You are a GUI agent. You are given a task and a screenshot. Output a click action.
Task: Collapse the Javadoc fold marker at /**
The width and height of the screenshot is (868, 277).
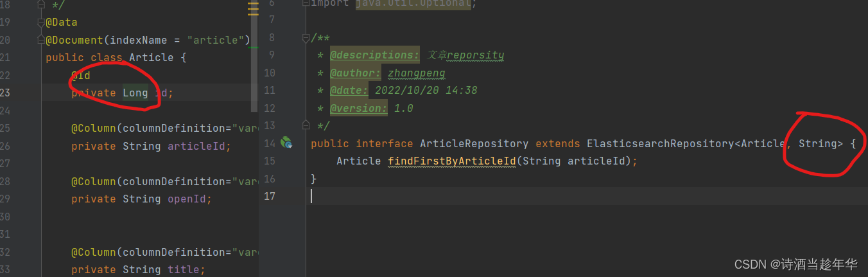[x=307, y=37]
